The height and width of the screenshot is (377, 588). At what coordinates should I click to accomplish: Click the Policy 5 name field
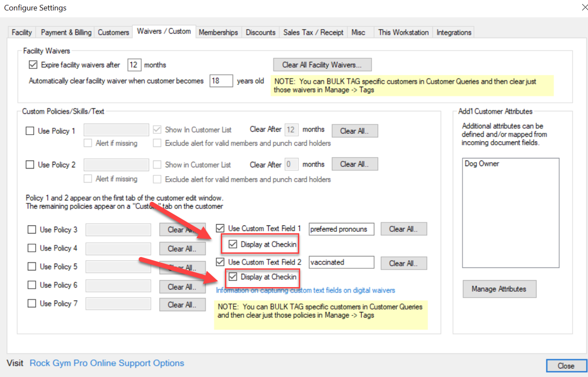coord(118,267)
